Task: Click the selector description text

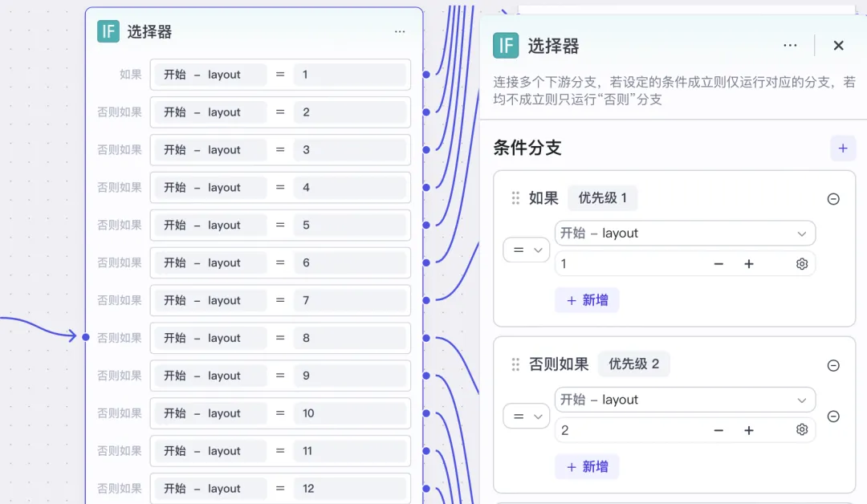Action: click(x=674, y=91)
